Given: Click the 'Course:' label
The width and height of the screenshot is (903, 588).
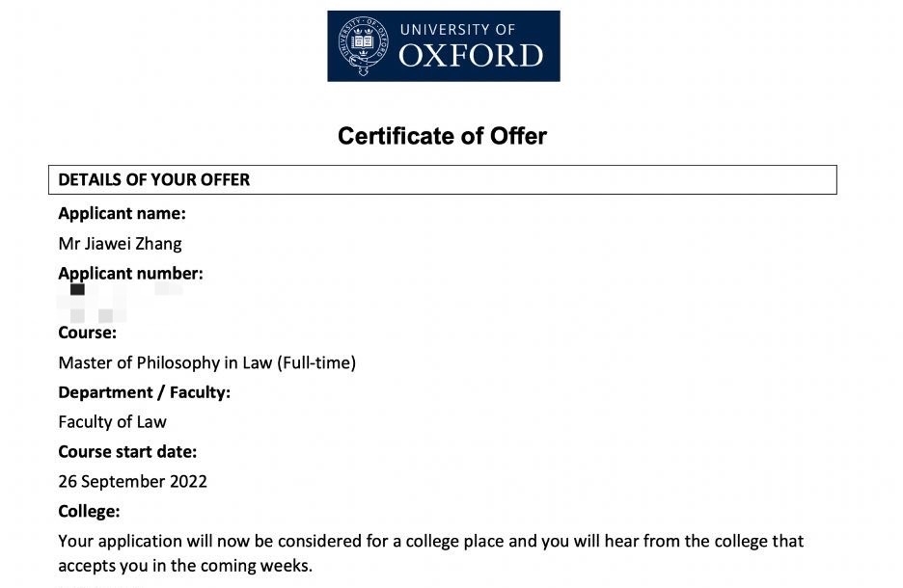Looking at the screenshot, I should 87,333.
